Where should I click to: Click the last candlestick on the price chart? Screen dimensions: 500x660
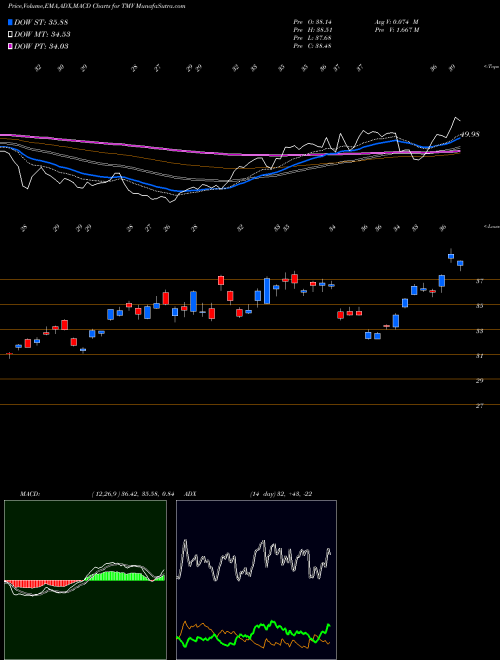[460, 264]
